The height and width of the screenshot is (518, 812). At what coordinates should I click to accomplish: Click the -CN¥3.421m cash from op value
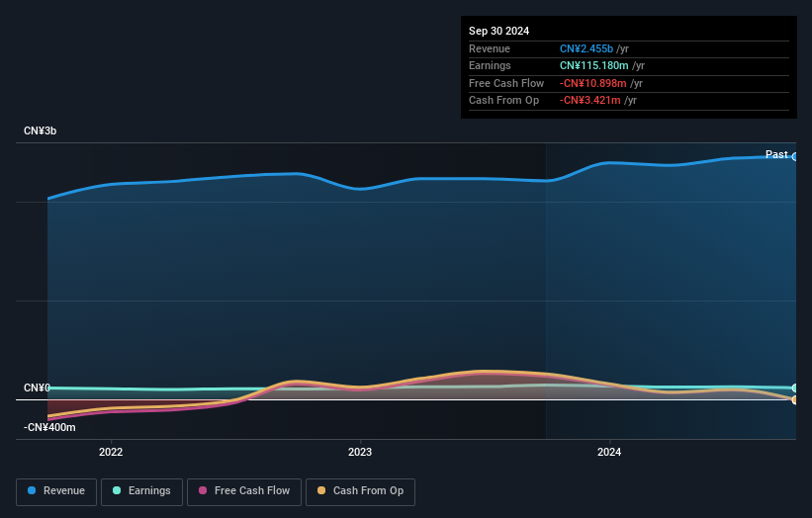pyautogui.click(x=589, y=101)
